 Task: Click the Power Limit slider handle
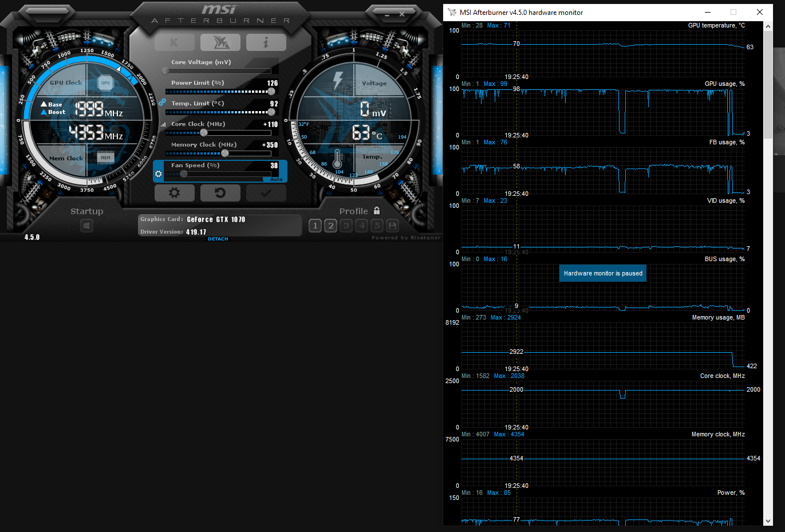[x=271, y=92]
